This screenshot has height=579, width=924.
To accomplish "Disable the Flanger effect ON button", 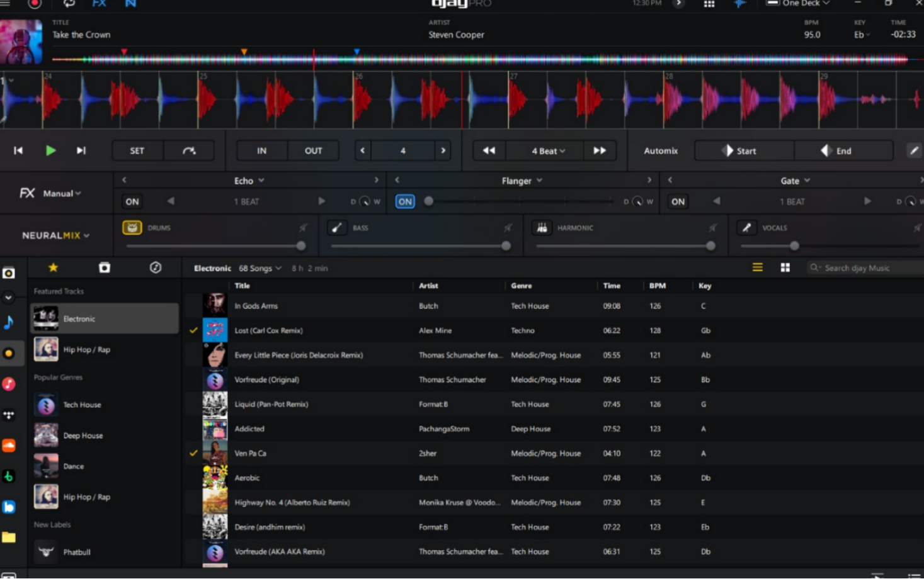I will click(405, 201).
